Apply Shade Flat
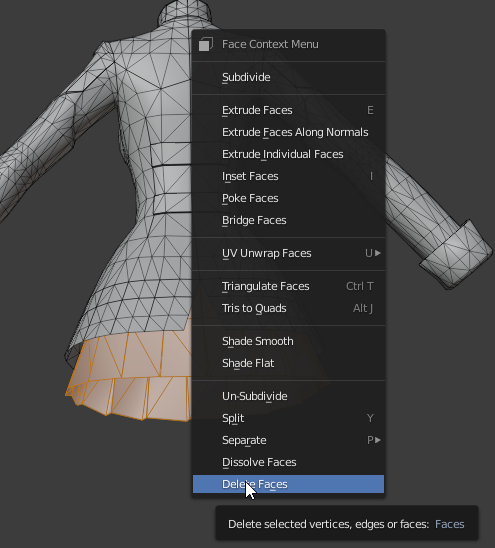 pos(288,363)
